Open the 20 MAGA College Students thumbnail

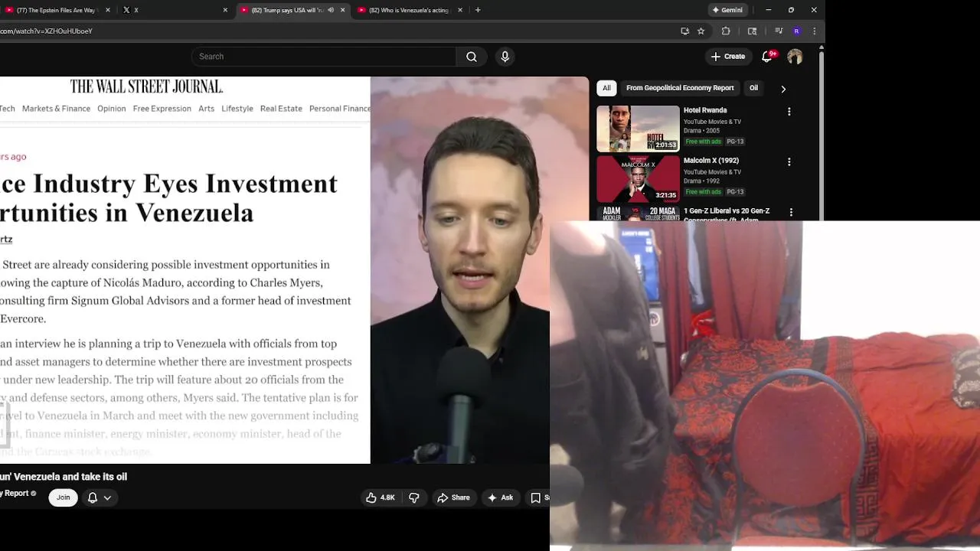(x=638, y=214)
